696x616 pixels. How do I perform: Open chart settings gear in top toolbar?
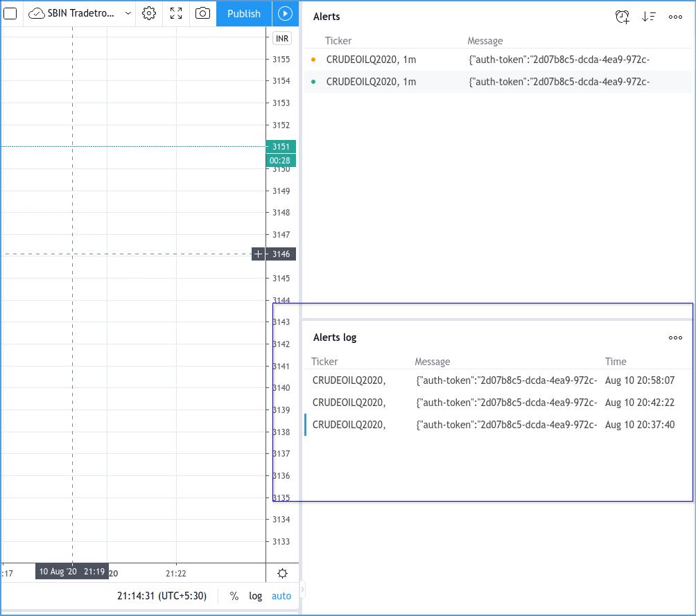pos(149,13)
